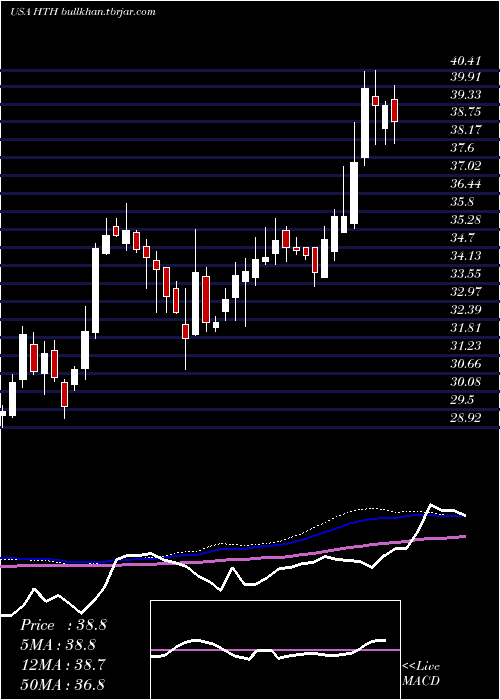Click inside the MACD inset chart box
Image resolution: width=500 pixels, height=700 pixels.
point(275,650)
